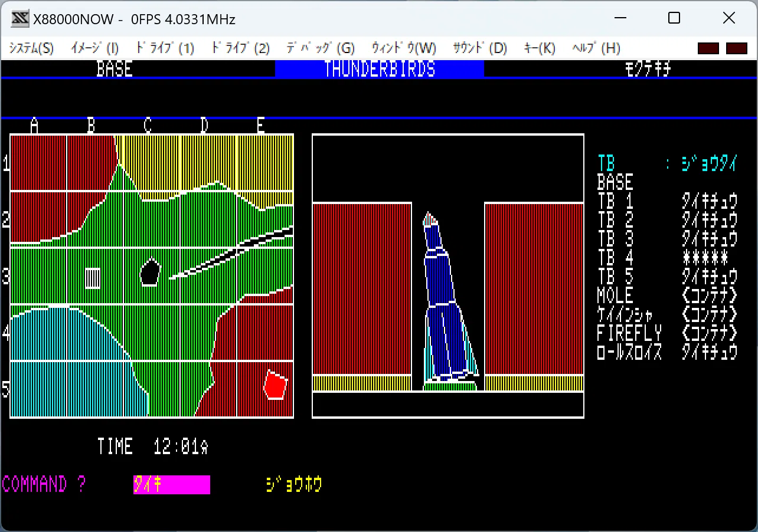The image size is (758, 532).
Task: Click TB 1's タイキチュウ status
Action: 710,201
